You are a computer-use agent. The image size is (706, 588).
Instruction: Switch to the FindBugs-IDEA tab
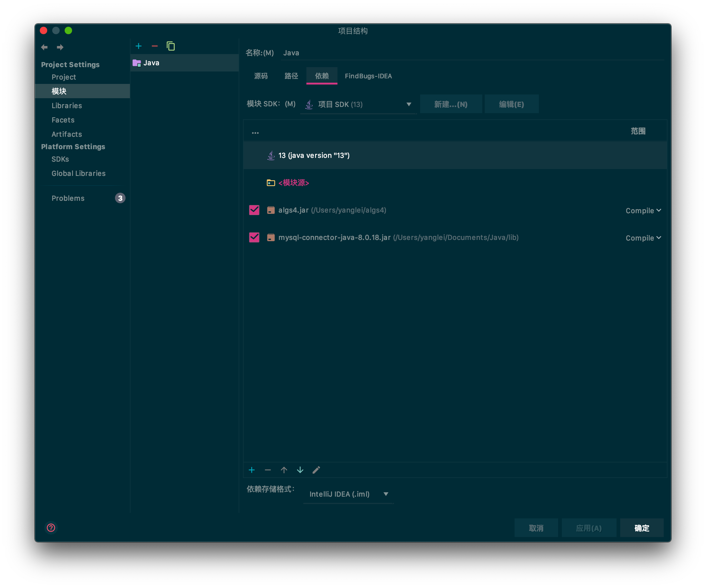(368, 76)
